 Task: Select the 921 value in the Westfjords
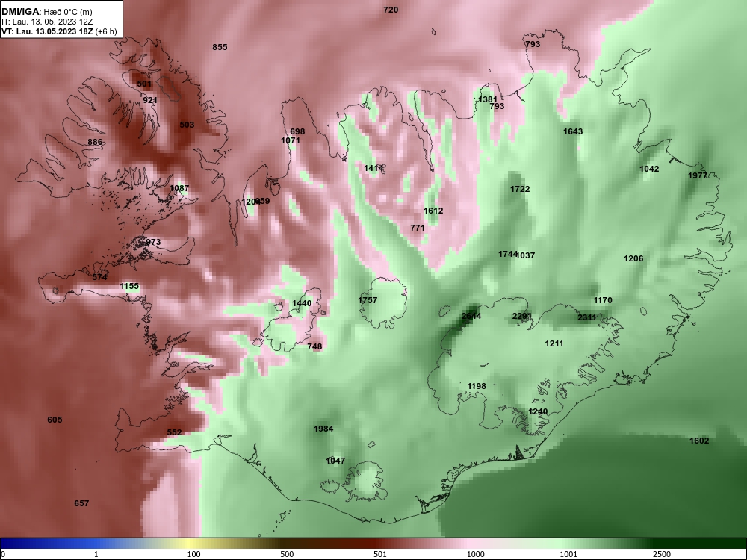(x=150, y=100)
